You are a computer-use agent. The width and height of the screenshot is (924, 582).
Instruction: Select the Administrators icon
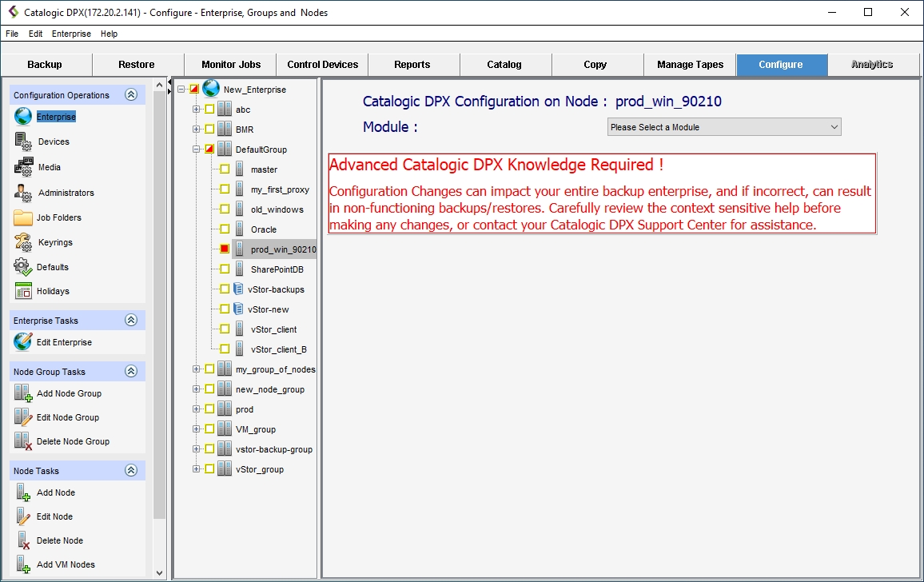[x=23, y=193]
